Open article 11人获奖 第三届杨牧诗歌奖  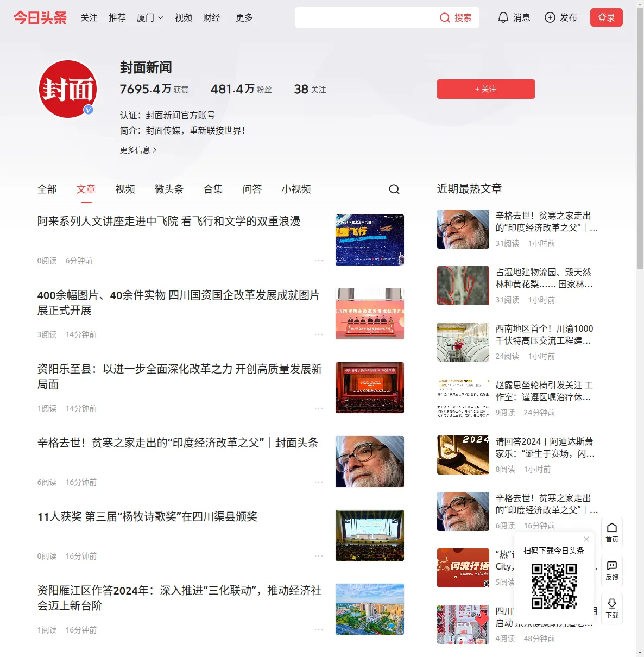pos(147,517)
